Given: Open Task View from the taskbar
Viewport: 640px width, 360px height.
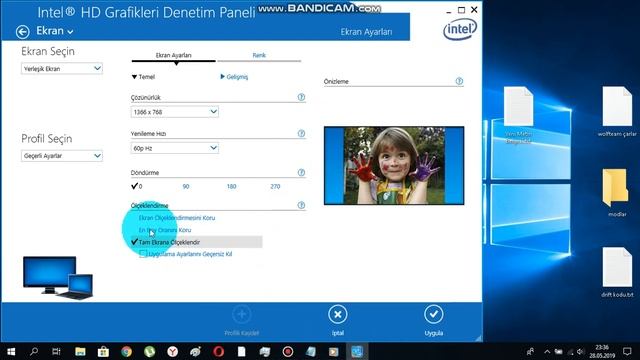Looking at the screenshot, I should click(x=56, y=351).
